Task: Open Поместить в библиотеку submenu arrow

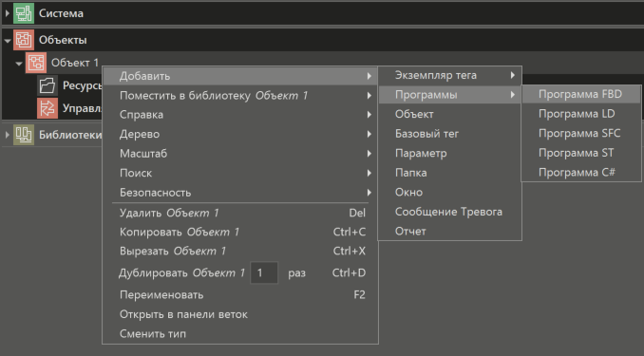Action: click(369, 95)
